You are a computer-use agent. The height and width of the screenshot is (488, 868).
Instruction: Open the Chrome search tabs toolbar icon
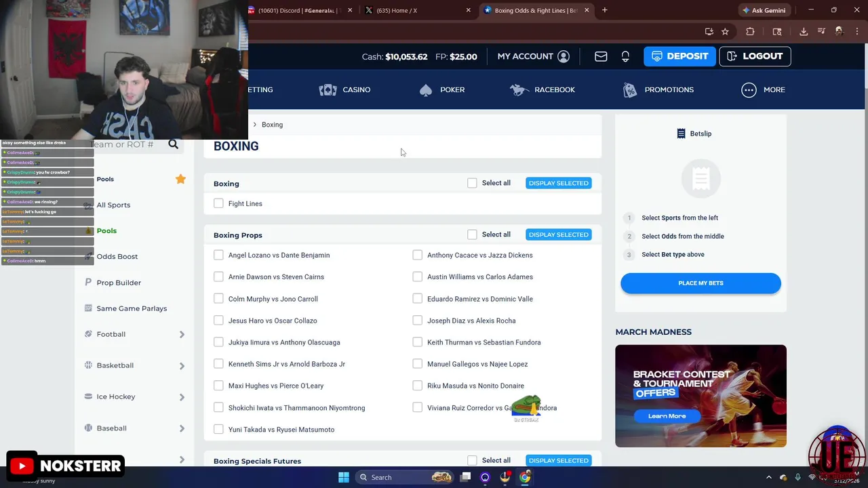(x=777, y=31)
